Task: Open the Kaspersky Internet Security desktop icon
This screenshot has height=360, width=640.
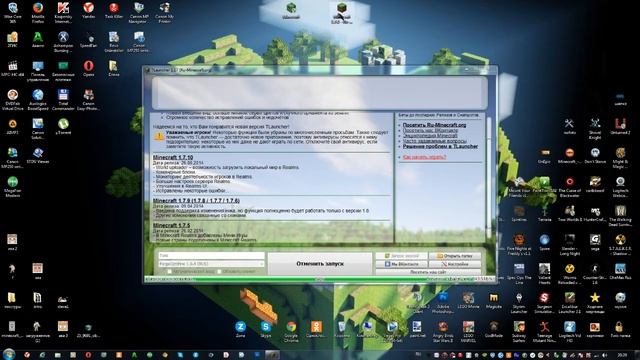Action: [x=63, y=11]
